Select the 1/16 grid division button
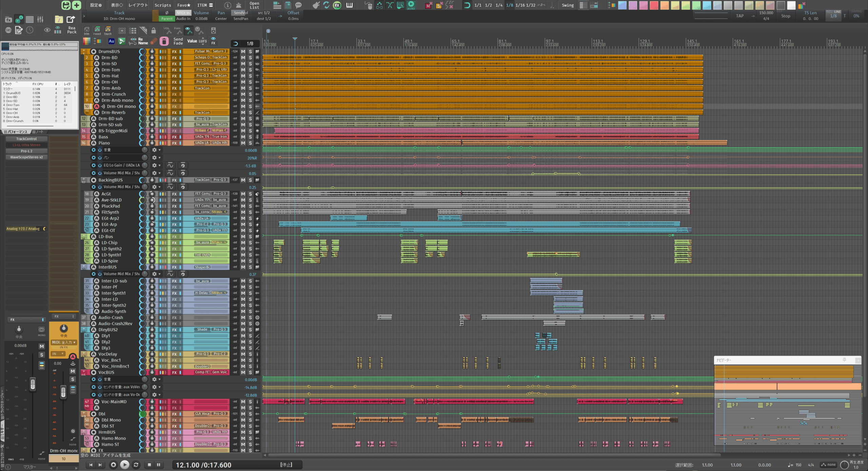 (x=520, y=5)
